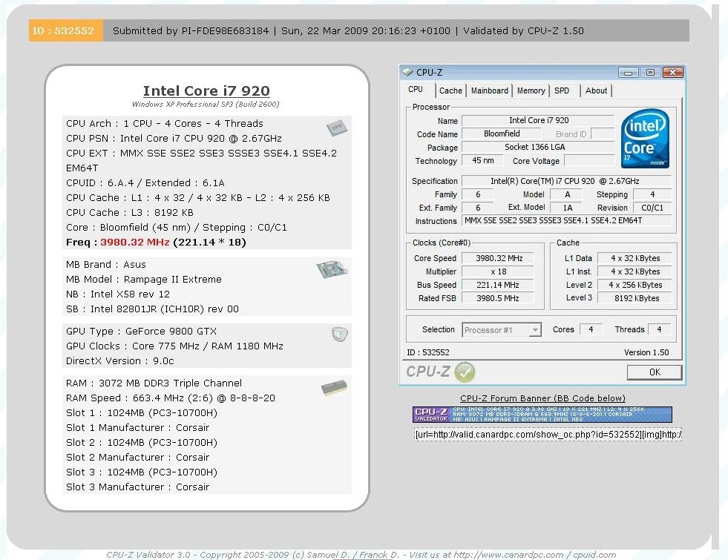The image size is (728, 560).
Task: Click the BB code URL text field
Action: (x=548, y=435)
